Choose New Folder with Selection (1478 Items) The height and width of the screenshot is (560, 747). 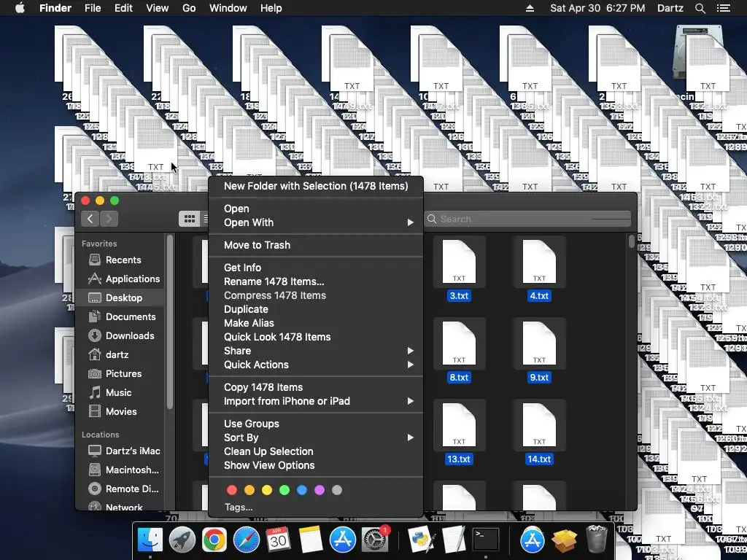[316, 186]
